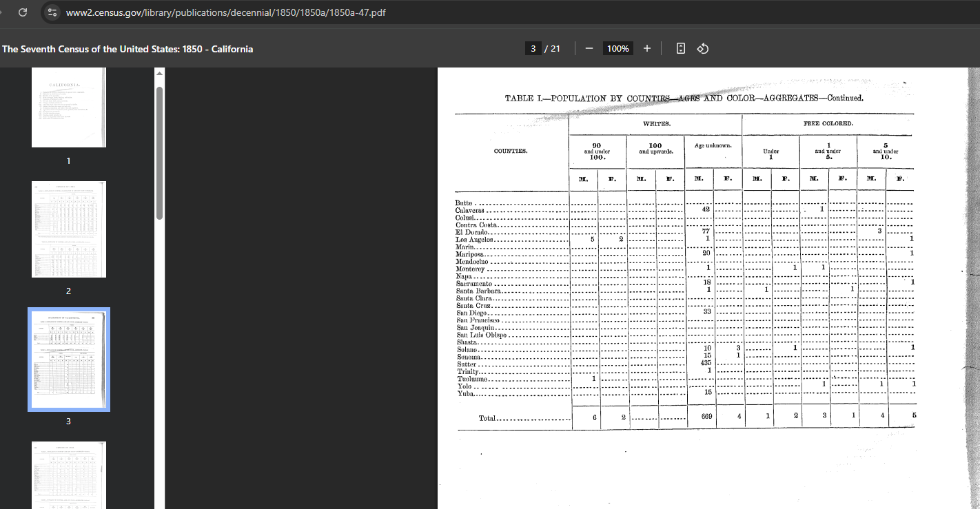Click the 'Yuba' county row label
Viewport: 980px width, 509px height.
pos(465,394)
